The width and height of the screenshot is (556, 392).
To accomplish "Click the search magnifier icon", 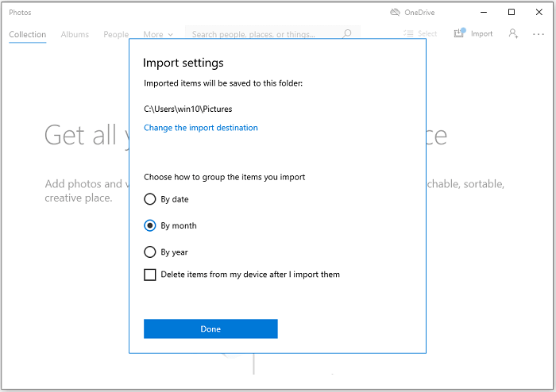I will tap(346, 34).
